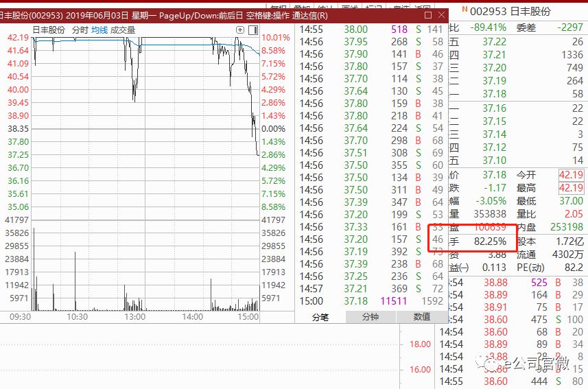
Task: Switch to the 分笔 tab
Action: click(x=320, y=317)
